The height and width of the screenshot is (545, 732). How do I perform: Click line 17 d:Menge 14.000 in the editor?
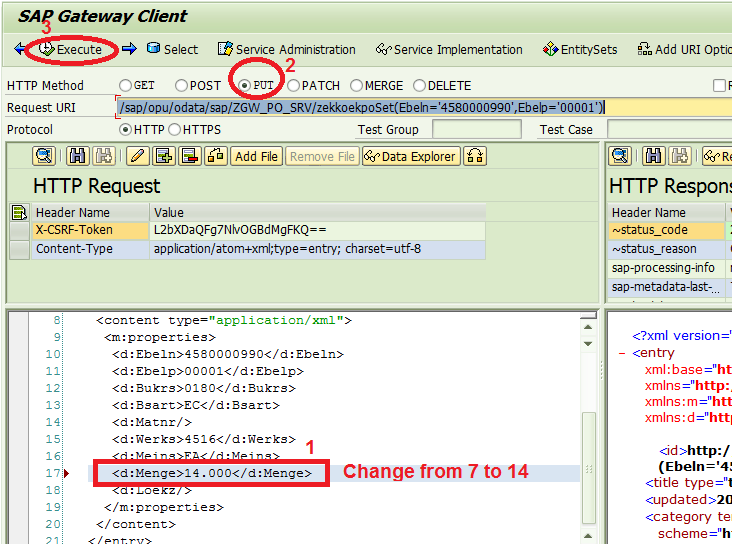pos(211,473)
